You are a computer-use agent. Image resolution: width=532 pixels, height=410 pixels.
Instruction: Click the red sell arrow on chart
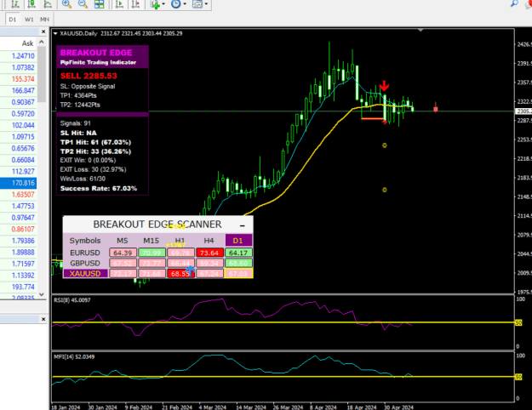384,86
